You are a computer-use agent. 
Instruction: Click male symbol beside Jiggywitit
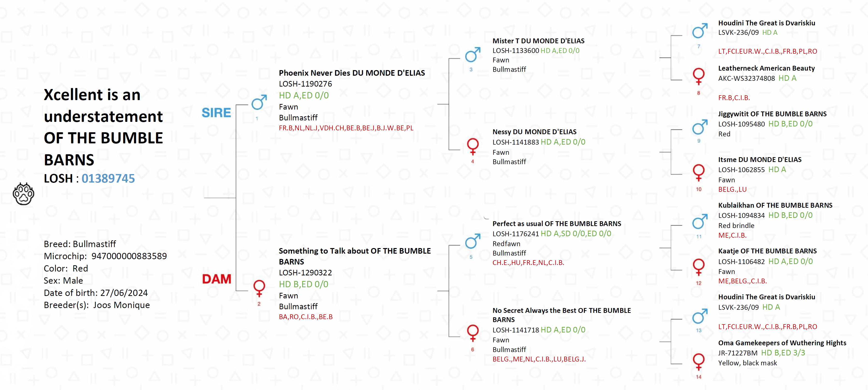(699, 127)
